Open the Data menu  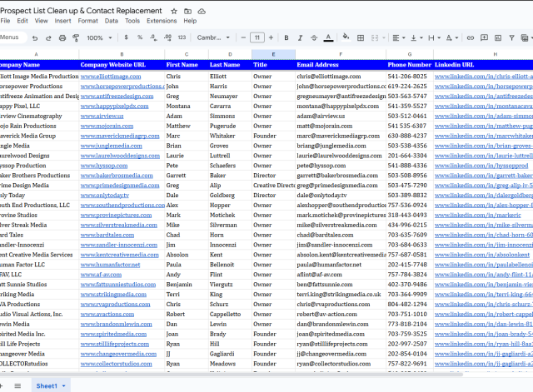click(111, 21)
